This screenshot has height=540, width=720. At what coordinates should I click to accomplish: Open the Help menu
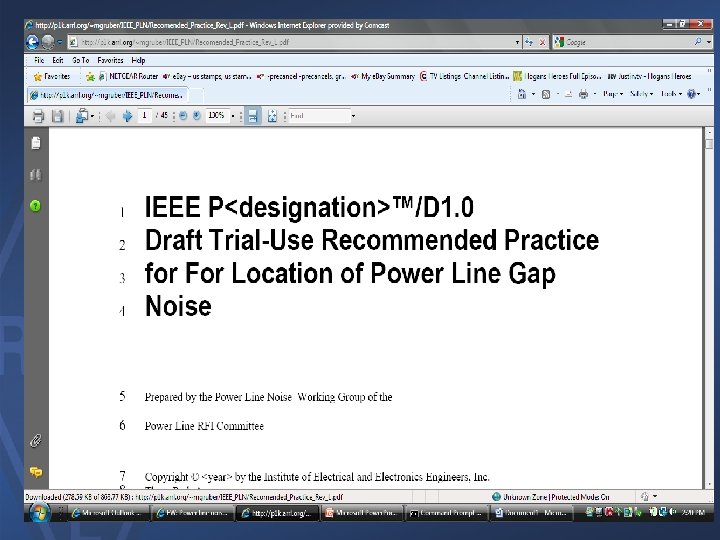tap(138, 60)
